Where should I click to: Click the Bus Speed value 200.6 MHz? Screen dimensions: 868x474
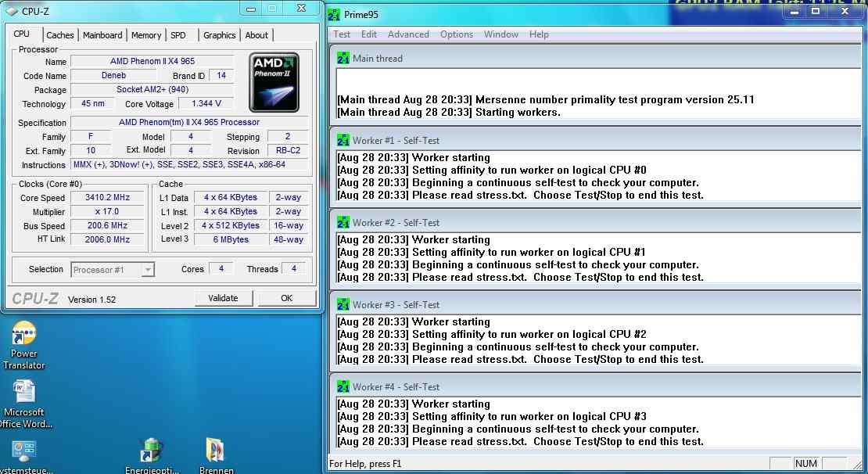point(107,225)
